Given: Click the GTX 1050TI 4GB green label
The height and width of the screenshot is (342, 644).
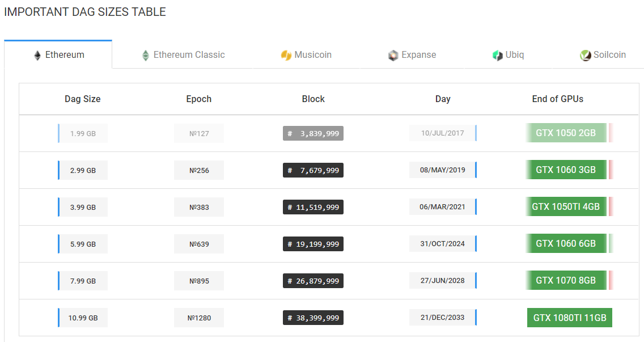Looking at the screenshot, I should (x=566, y=206).
